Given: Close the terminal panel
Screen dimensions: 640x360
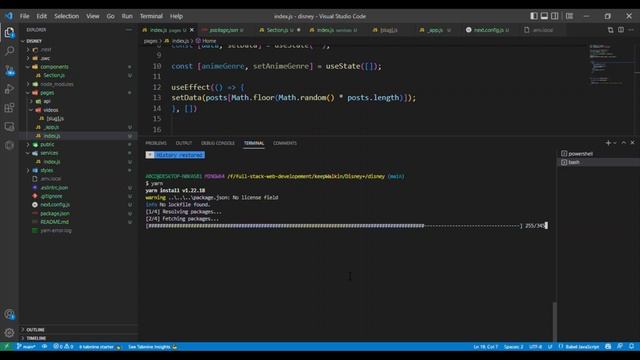Looking at the screenshot, I should [633, 143].
